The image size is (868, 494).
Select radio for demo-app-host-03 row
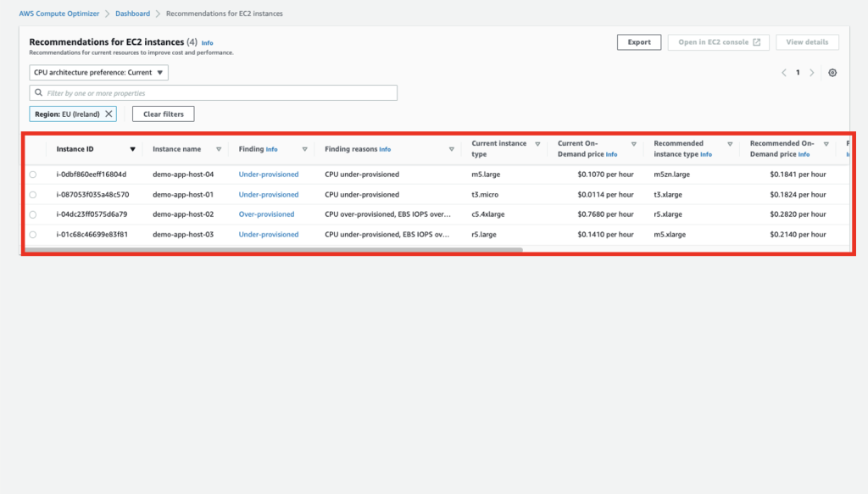coord(33,235)
